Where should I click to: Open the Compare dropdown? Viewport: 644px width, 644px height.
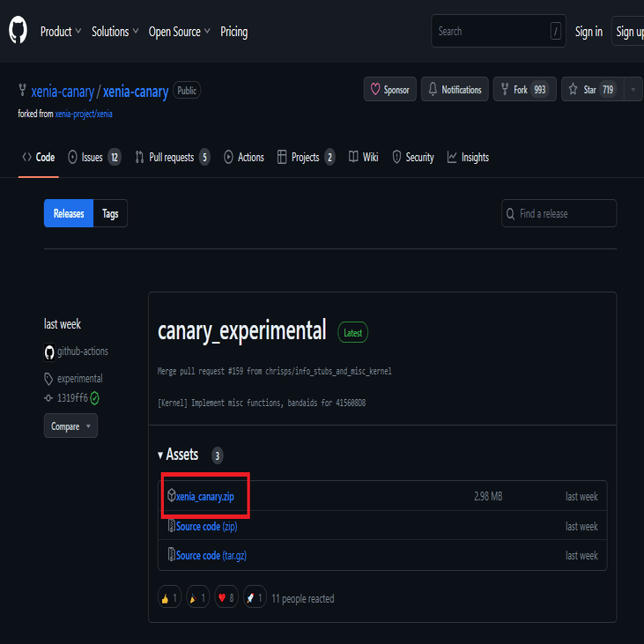point(70,426)
